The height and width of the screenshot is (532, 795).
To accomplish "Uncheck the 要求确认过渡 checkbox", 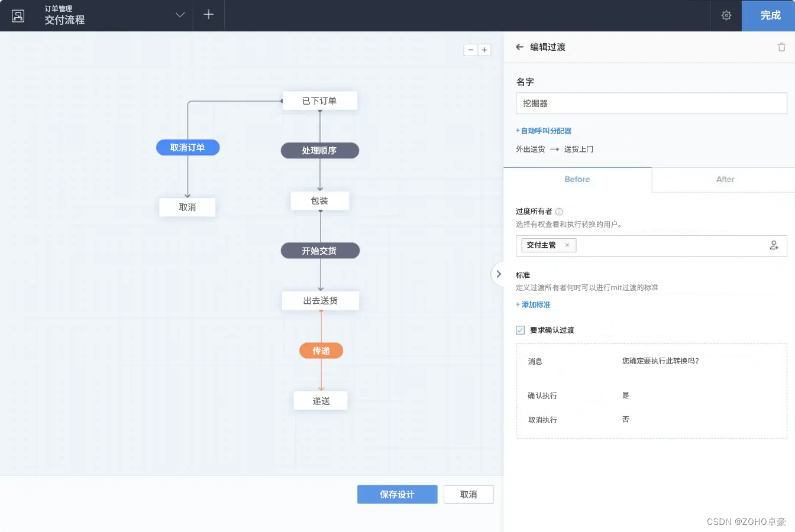I will (x=520, y=330).
